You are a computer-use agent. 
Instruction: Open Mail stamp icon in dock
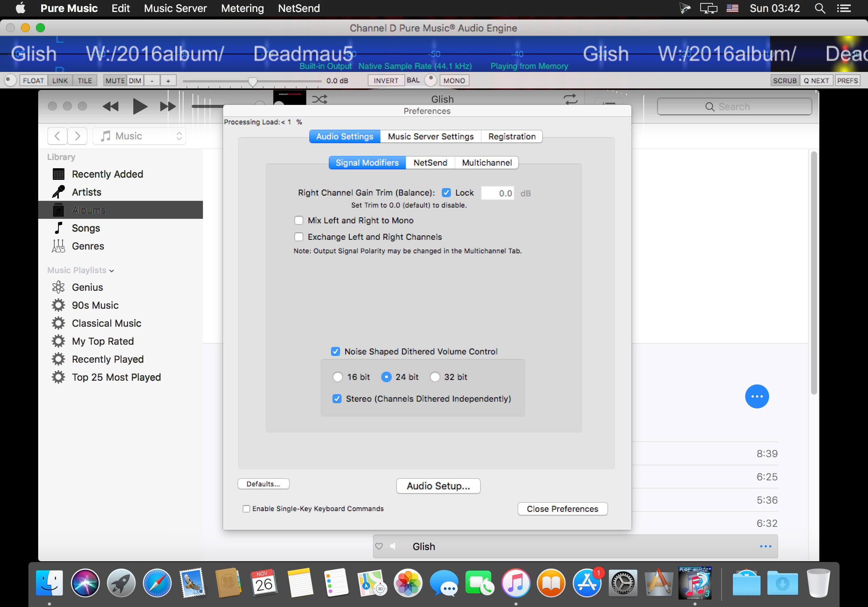(x=193, y=582)
